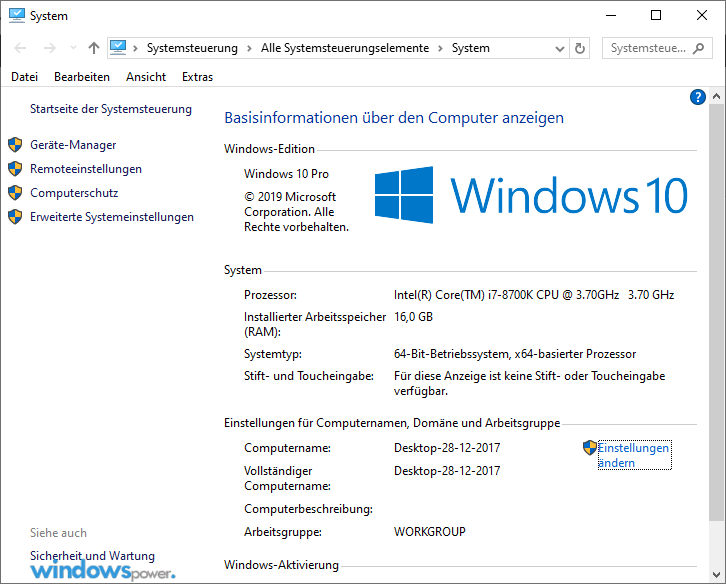The image size is (726, 584).
Task: Click the back navigation arrow
Action: point(21,48)
